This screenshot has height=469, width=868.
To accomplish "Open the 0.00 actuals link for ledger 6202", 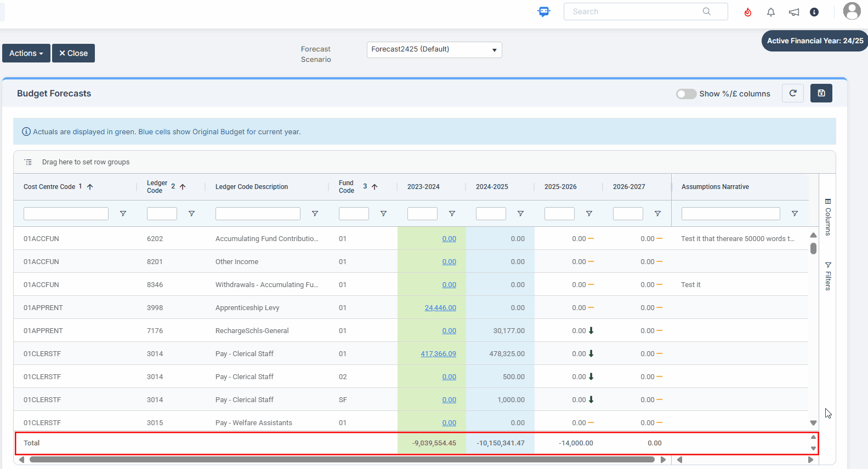I will click(449, 239).
